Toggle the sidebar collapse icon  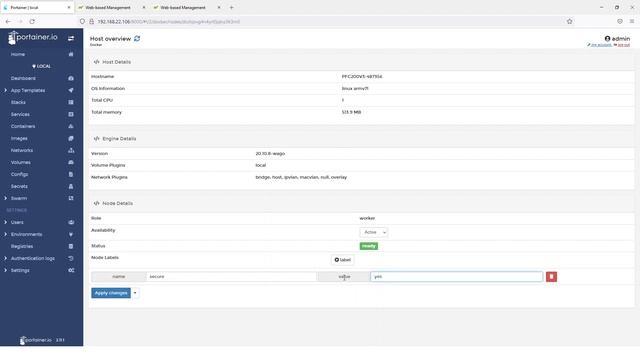click(x=71, y=38)
